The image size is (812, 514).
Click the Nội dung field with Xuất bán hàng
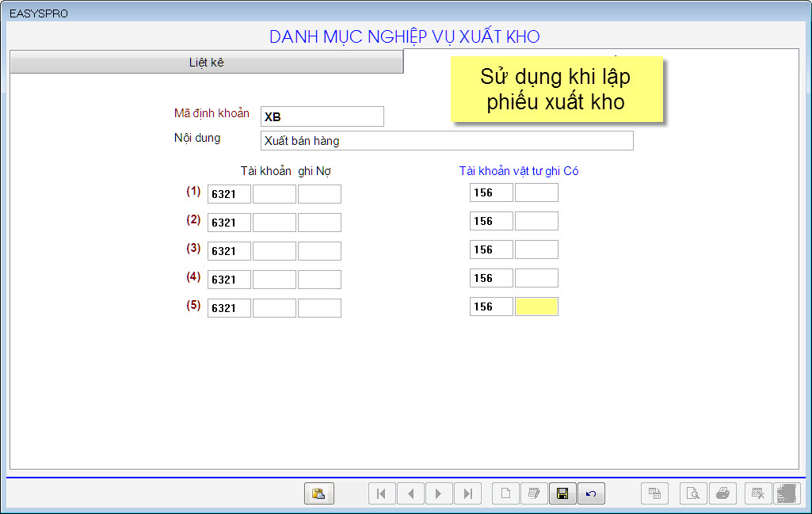[447, 140]
